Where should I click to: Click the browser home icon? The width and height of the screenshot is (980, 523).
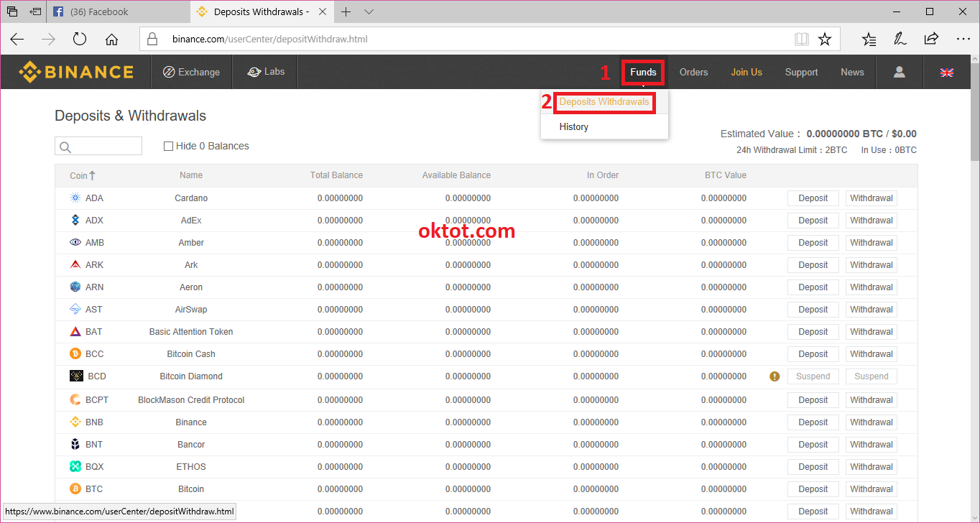pos(111,40)
